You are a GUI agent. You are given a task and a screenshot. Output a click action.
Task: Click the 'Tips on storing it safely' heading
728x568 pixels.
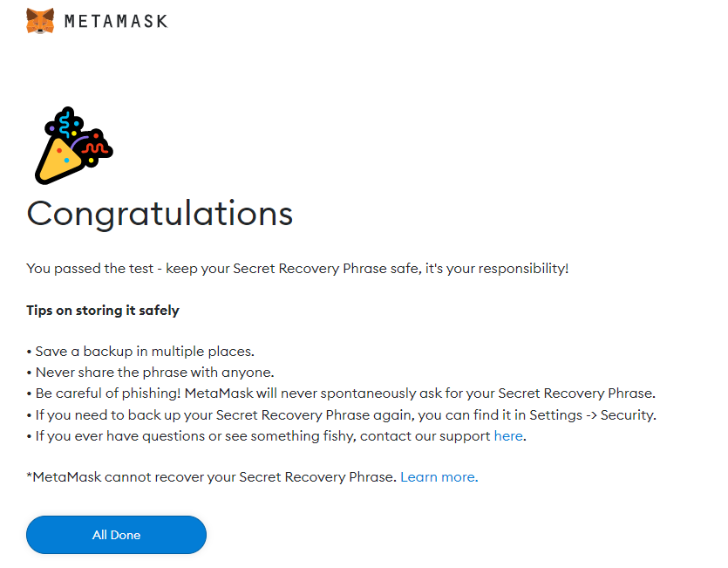coord(103,311)
